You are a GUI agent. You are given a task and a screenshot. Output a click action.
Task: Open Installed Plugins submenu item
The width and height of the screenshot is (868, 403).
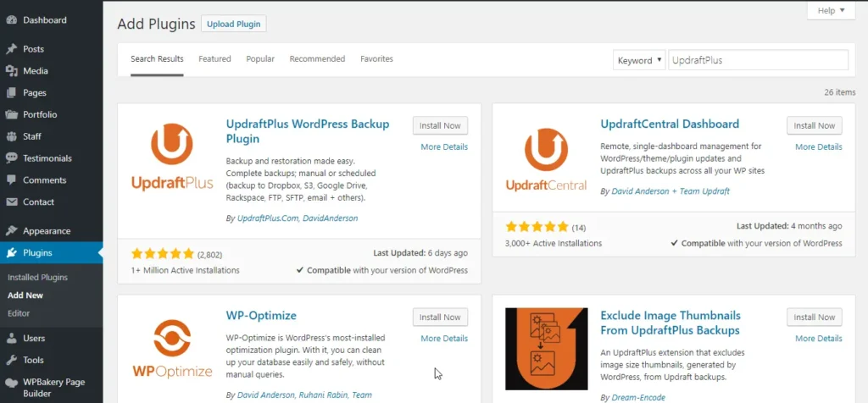pyautogui.click(x=37, y=278)
